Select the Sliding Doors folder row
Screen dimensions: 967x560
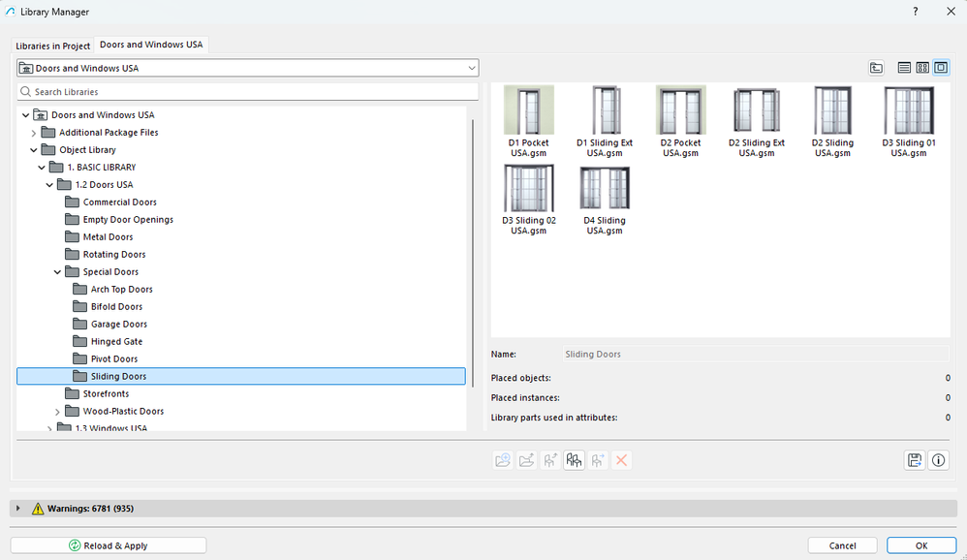coord(241,376)
